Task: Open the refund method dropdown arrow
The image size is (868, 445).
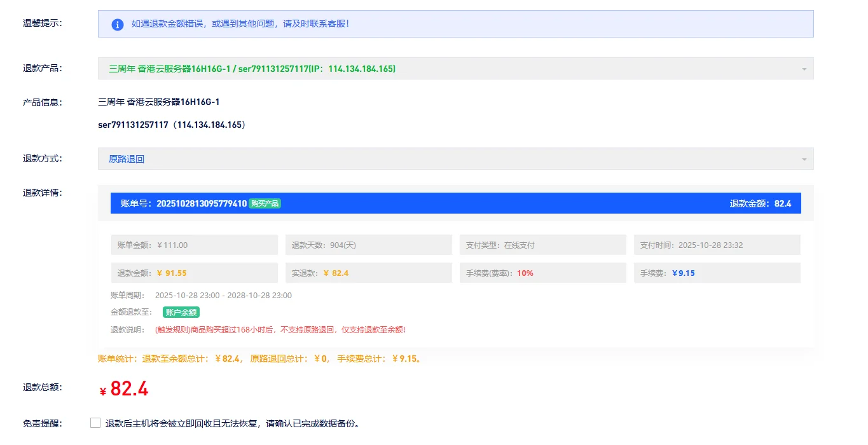Action: (804, 159)
